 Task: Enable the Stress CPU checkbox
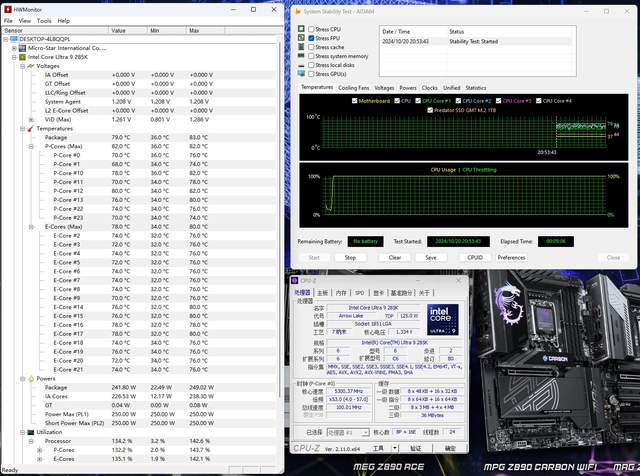311,29
